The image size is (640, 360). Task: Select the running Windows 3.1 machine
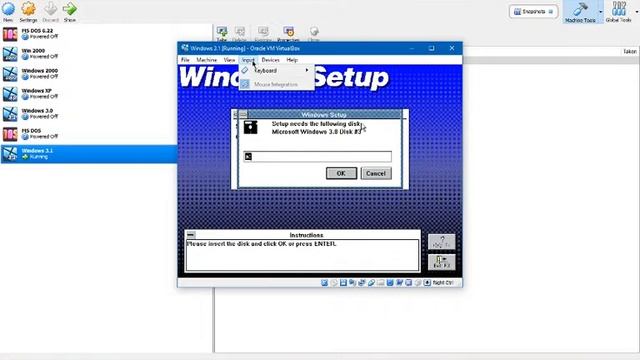click(x=89, y=154)
